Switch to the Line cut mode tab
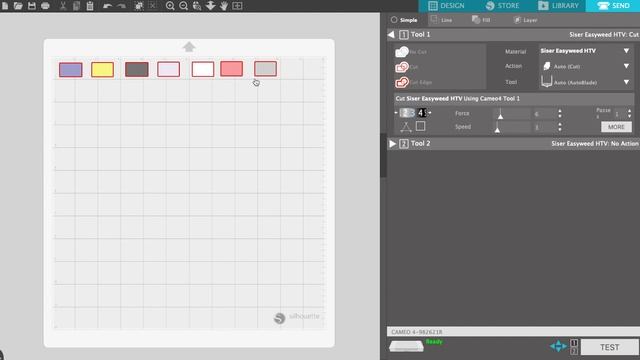Image resolution: width=640 pixels, height=360 pixels. (441, 20)
